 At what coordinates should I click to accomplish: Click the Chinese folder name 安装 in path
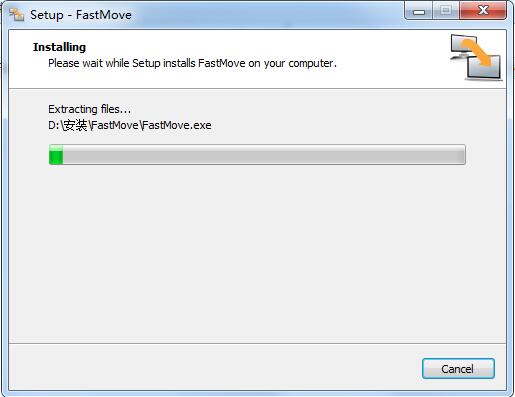(75, 125)
